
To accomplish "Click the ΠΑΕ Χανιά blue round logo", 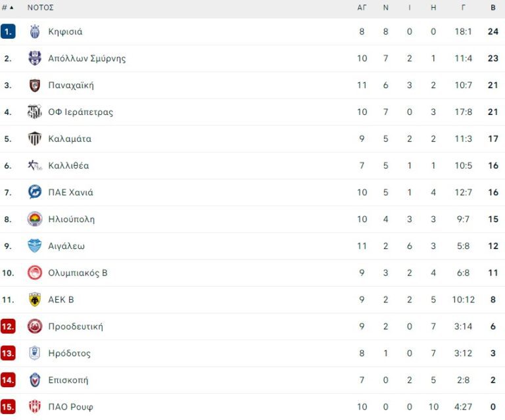I will click(x=35, y=193).
